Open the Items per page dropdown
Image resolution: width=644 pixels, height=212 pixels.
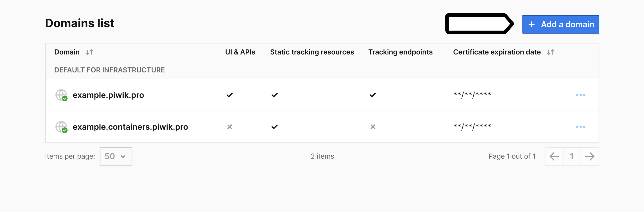coord(116,156)
